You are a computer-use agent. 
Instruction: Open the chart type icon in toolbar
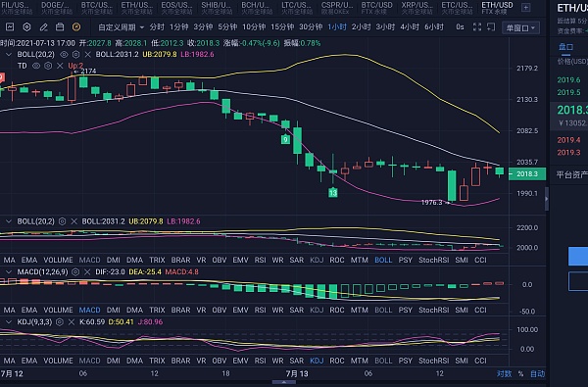(10, 27)
